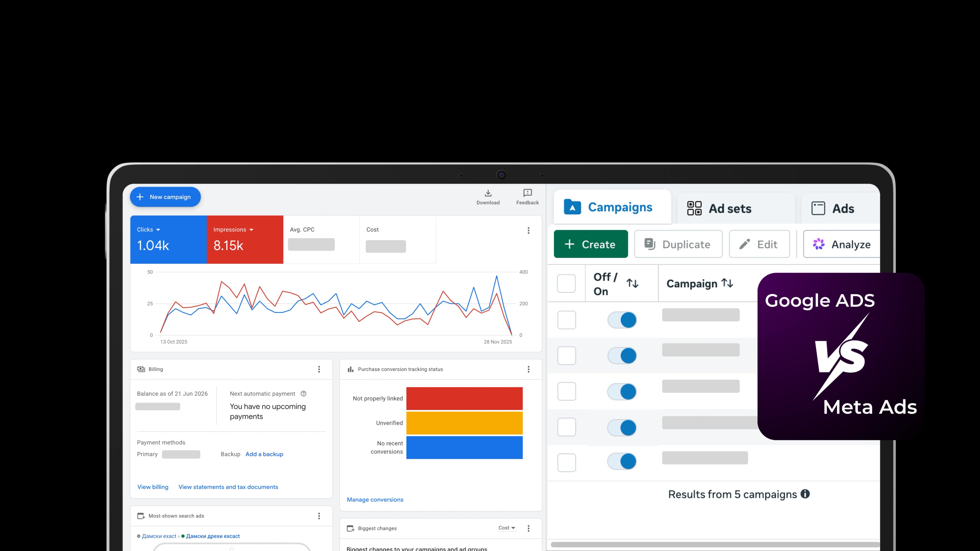Screen dimensions: 980x551
Task: Open the Дамски exact campaign link
Action: (159, 536)
